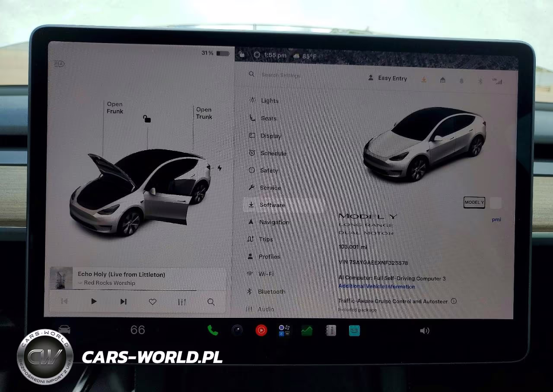Open the dashcam camera app icon

pos(237,331)
